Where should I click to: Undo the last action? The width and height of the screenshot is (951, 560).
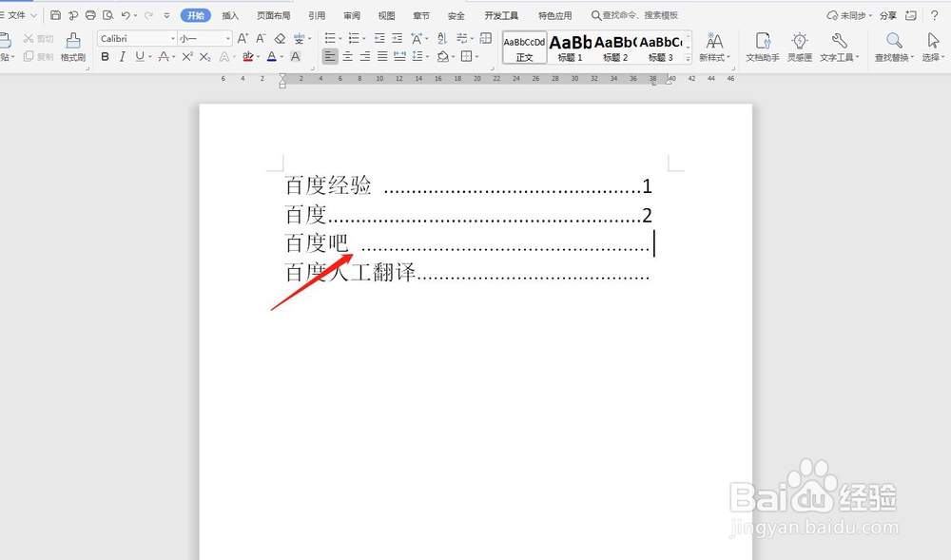[x=126, y=15]
